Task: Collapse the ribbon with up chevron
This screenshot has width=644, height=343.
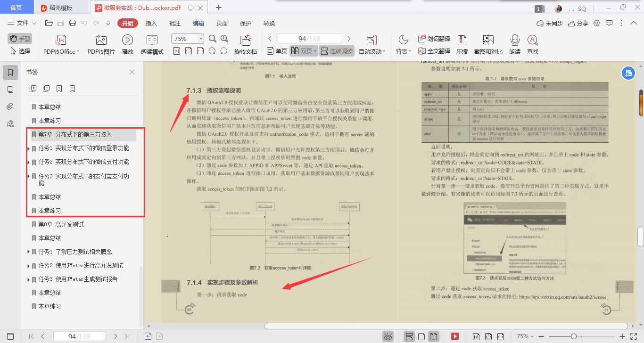Action: point(634,23)
